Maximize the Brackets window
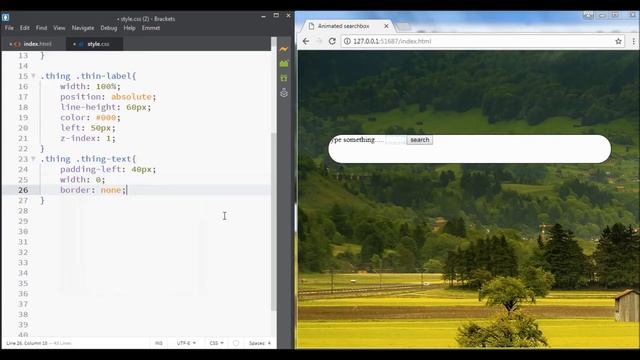 (276, 16)
